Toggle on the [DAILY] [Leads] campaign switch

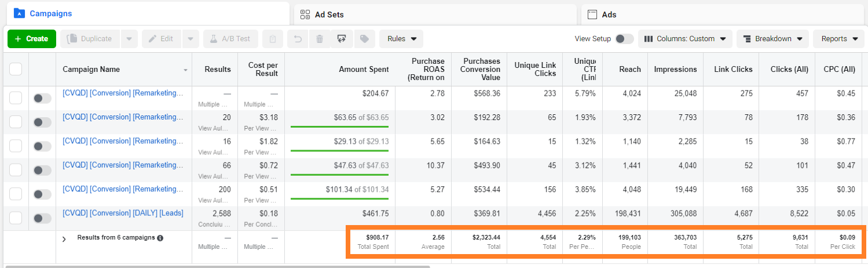click(42, 219)
